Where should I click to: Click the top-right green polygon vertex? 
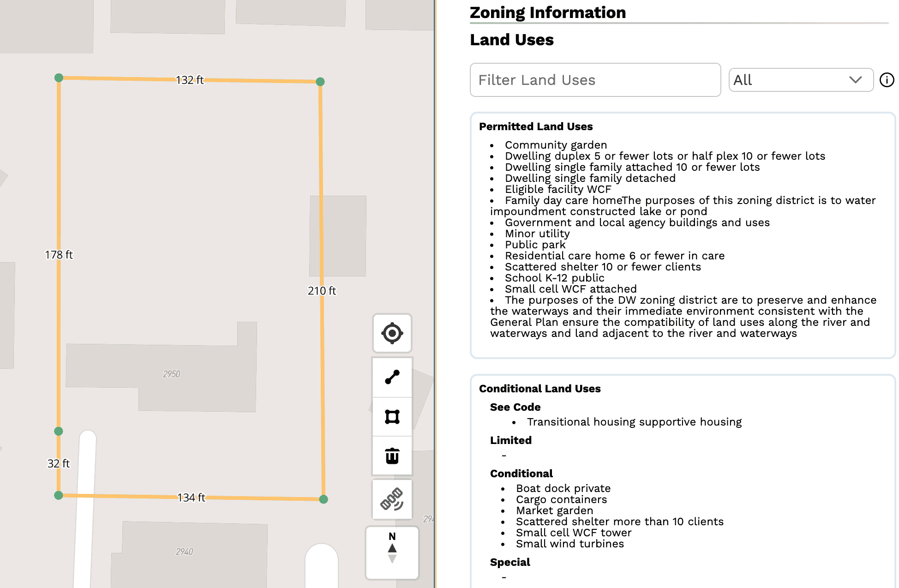click(x=320, y=82)
